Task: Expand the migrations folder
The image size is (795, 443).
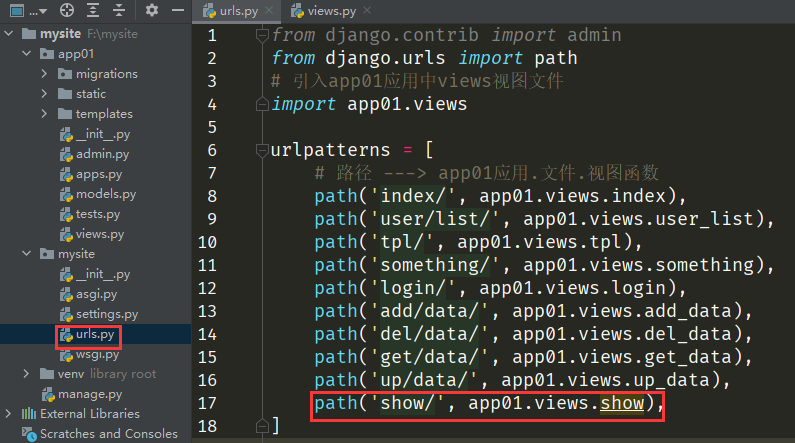Action: [44, 74]
